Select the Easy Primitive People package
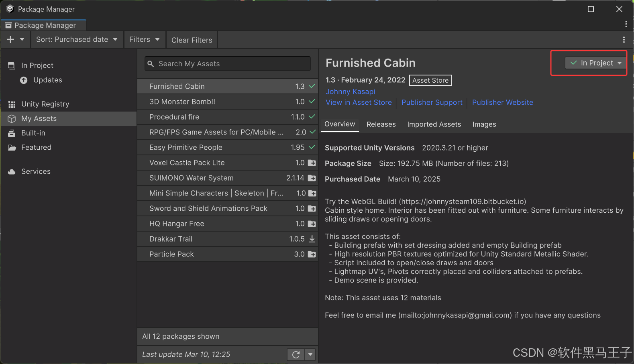634x364 pixels. pyautogui.click(x=228, y=147)
